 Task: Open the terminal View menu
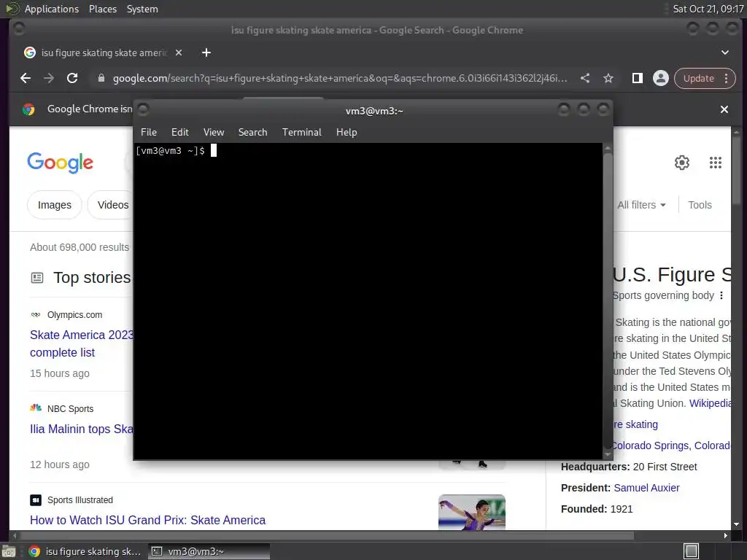[214, 132]
